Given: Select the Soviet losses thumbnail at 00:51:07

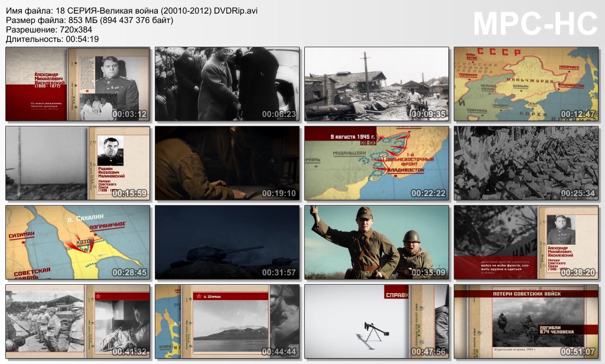Looking at the screenshot, I should [x=526, y=321].
